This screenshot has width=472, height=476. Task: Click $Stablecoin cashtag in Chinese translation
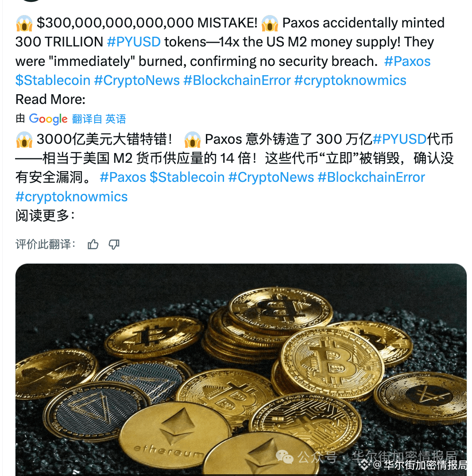(x=187, y=177)
